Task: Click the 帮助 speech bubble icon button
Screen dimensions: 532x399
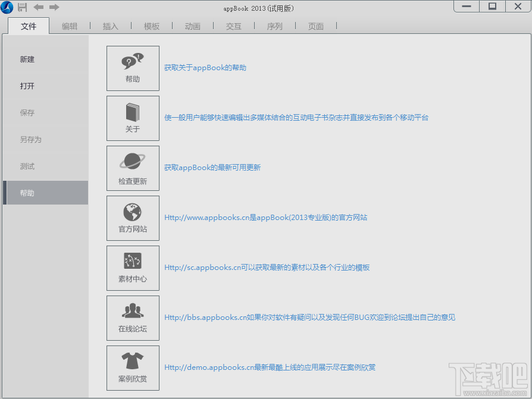Action: 133,68
